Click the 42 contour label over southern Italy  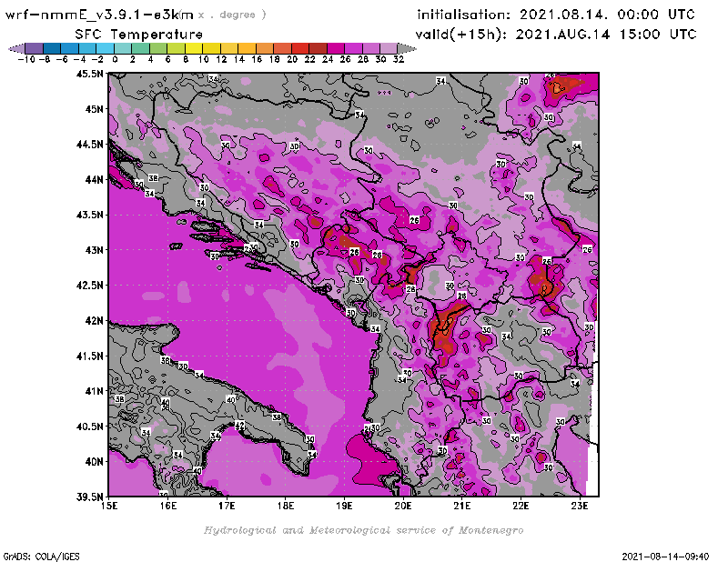pos(239,425)
